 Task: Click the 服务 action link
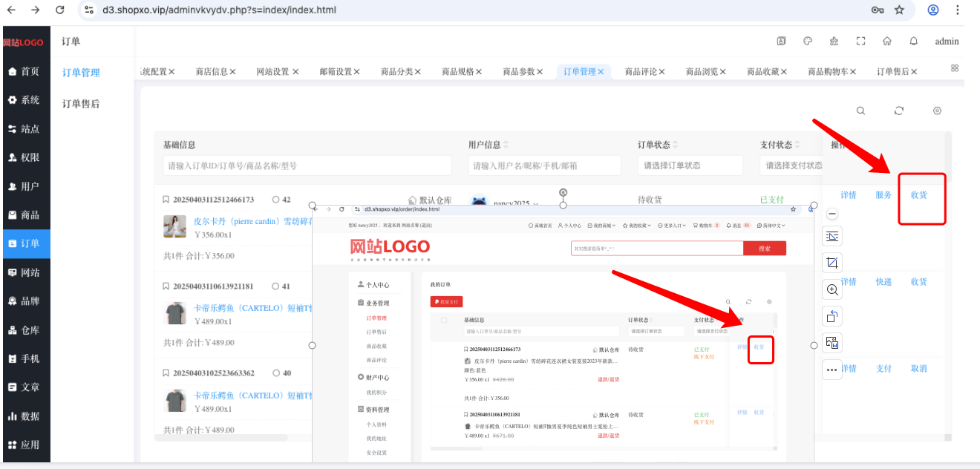tap(883, 195)
